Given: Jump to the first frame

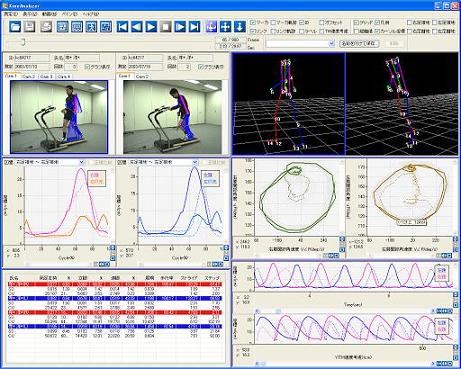Looking at the screenshot, I should [122, 27].
